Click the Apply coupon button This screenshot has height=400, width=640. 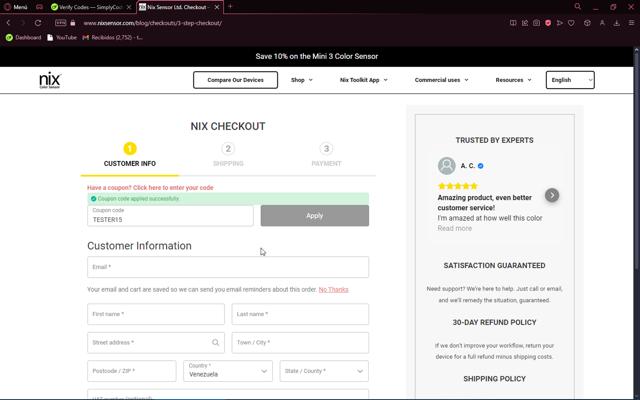tap(315, 216)
